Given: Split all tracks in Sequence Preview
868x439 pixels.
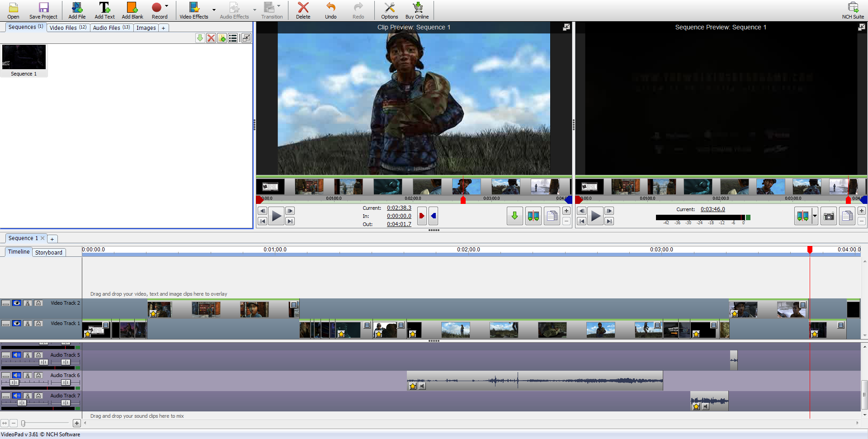Looking at the screenshot, I should [x=803, y=216].
